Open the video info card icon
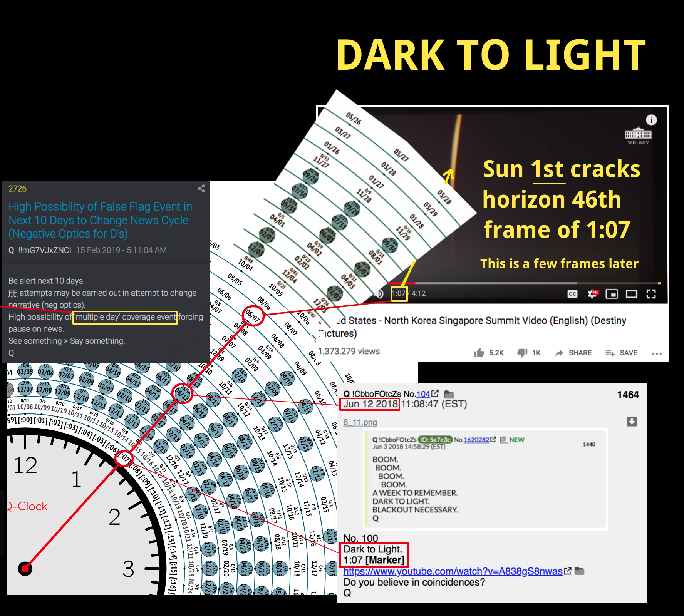This screenshot has height=616, width=684. 651,120
